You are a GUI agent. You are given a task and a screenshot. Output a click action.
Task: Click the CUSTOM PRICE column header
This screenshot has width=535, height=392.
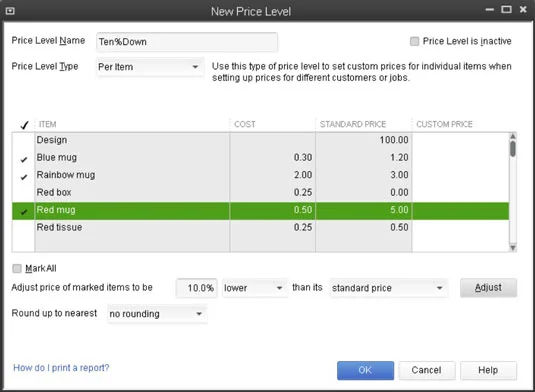coord(444,124)
